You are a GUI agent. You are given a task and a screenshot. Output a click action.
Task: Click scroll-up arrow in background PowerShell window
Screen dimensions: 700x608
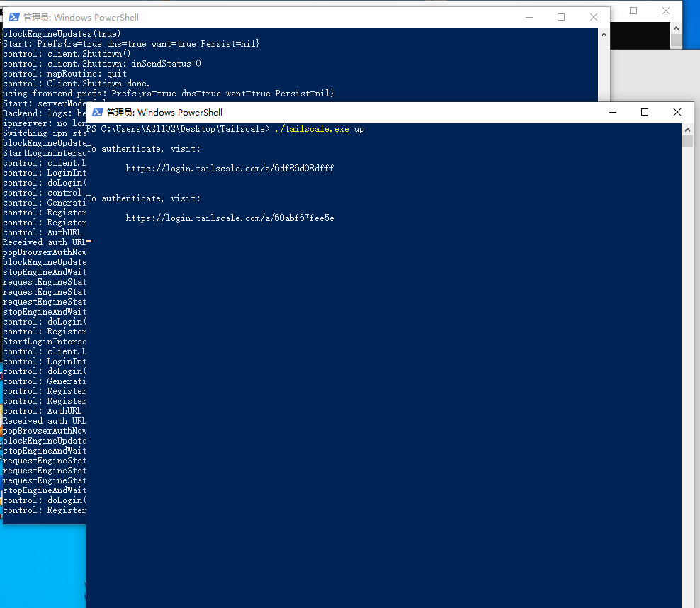(x=604, y=35)
